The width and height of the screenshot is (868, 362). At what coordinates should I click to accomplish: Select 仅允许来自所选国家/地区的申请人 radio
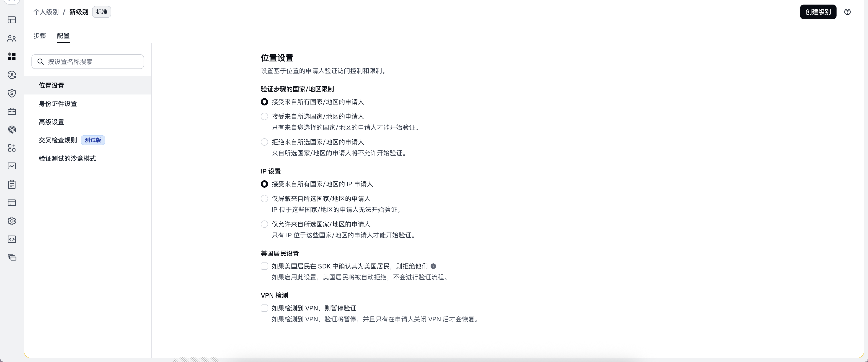coord(264,224)
